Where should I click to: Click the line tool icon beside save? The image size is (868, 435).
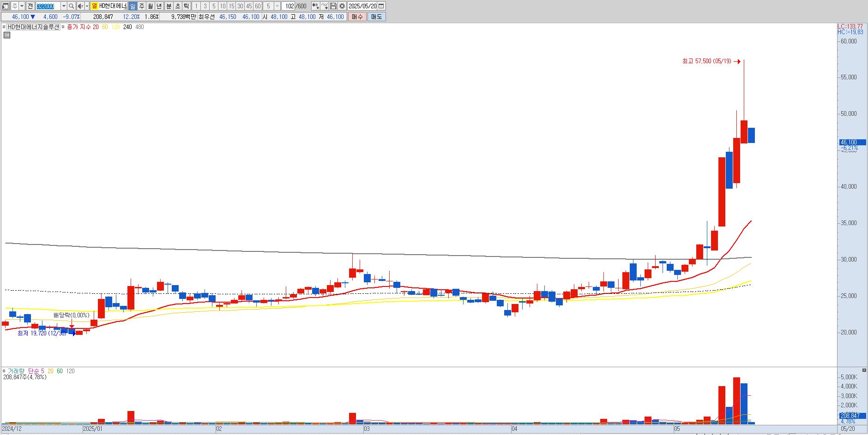(x=324, y=6)
